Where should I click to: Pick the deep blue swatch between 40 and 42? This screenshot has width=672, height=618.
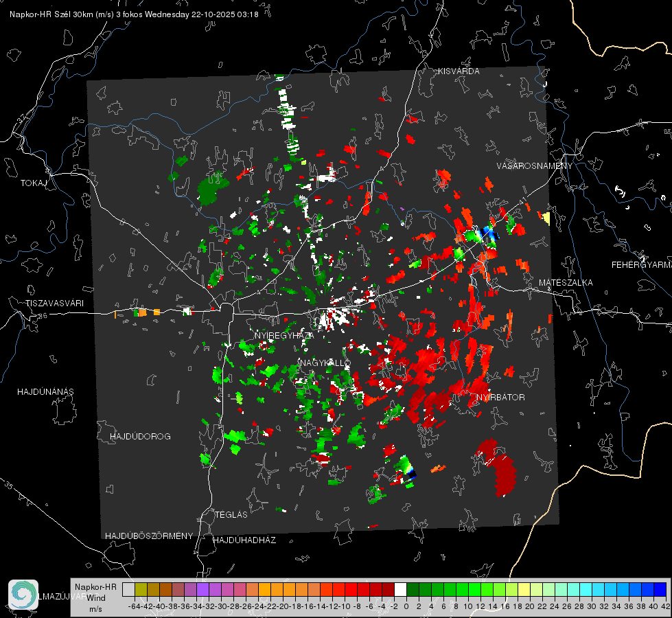coord(660,589)
